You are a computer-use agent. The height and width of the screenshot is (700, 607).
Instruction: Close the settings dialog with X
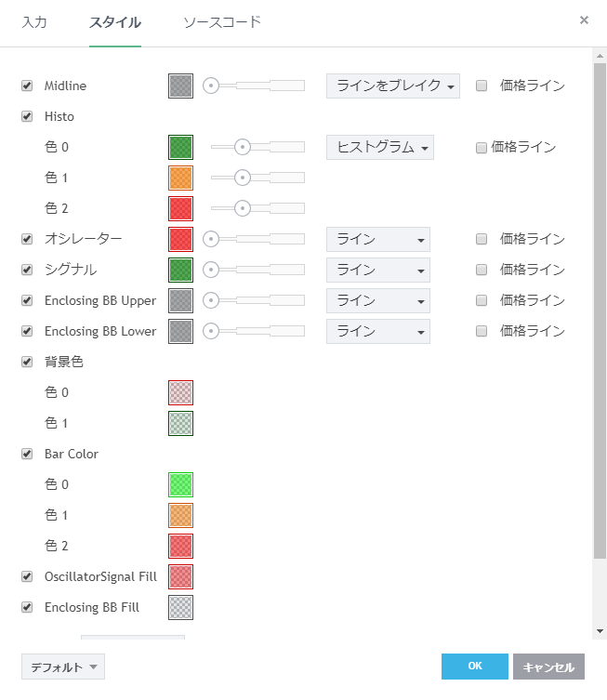pyautogui.click(x=584, y=20)
